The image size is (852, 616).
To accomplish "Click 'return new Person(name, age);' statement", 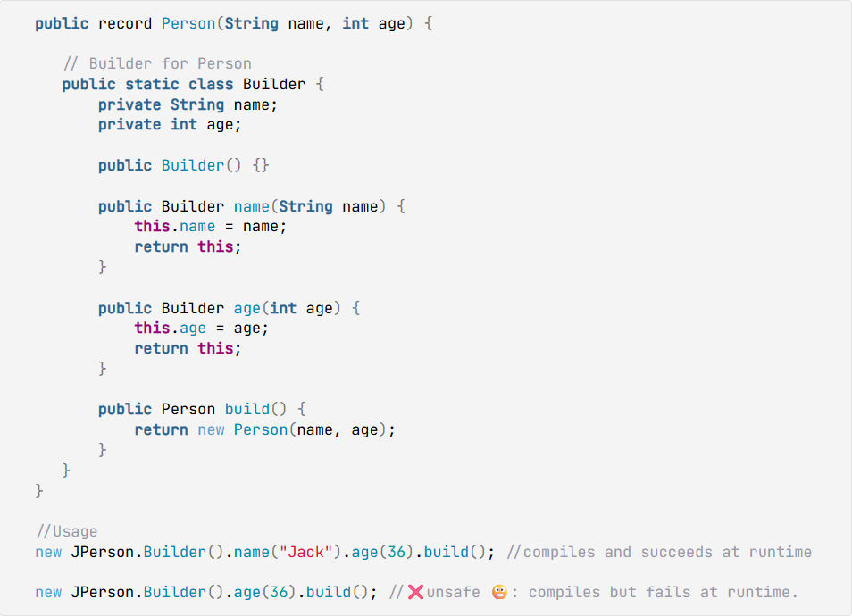I will pyautogui.click(x=265, y=429).
